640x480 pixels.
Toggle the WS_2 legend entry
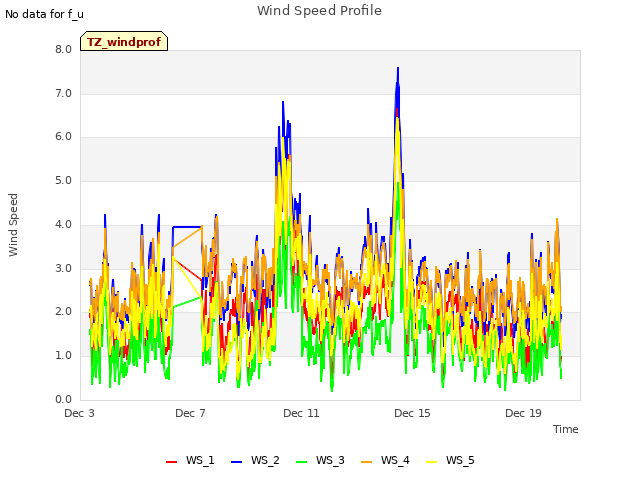(x=255, y=460)
